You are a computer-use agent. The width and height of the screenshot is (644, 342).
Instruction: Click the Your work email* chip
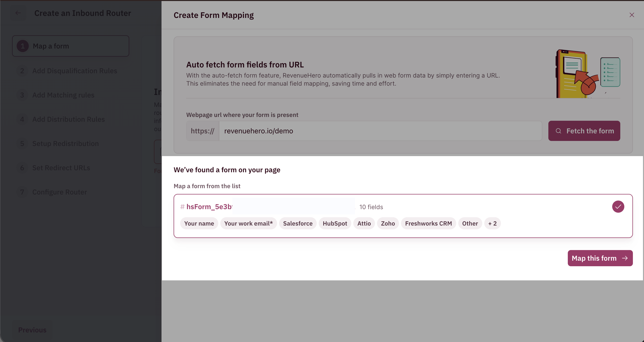pyautogui.click(x=249, y=224)
